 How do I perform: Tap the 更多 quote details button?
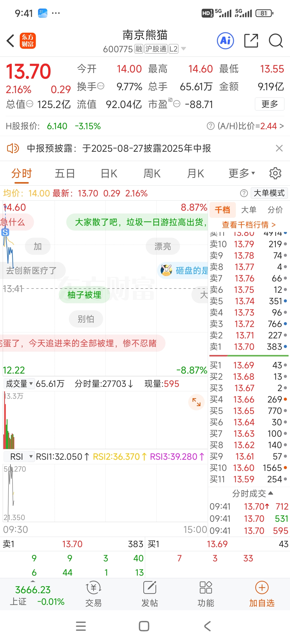click(270, 104)
